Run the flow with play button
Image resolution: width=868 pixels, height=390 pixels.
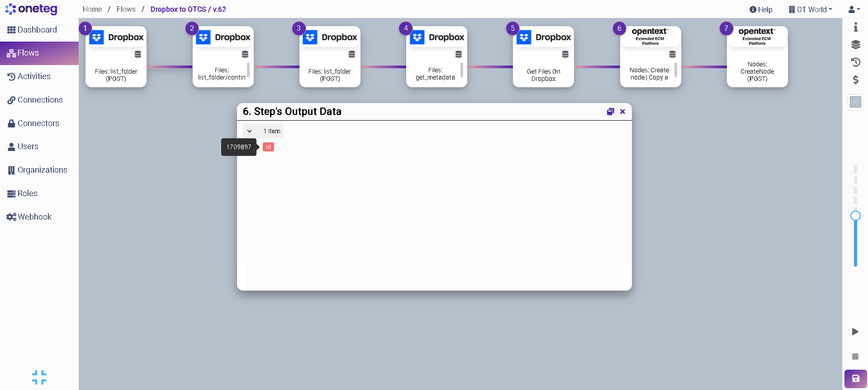pyautogui.click(x=855, y=332)
